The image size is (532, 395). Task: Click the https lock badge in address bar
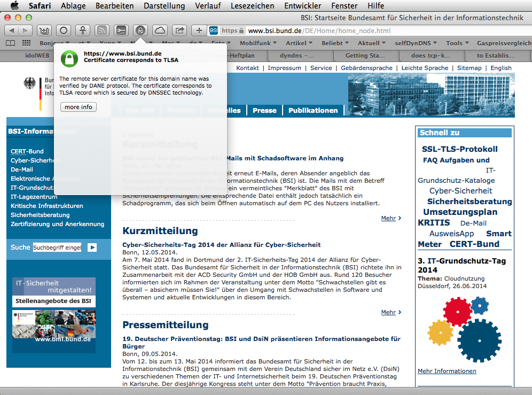[233, 30]
